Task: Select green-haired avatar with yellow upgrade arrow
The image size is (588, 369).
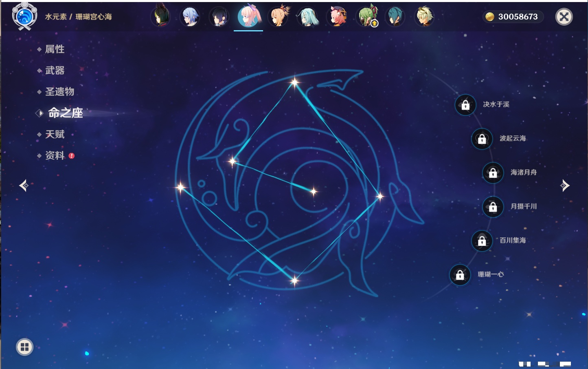Action: pyautogui.click(x=366, y=17)
